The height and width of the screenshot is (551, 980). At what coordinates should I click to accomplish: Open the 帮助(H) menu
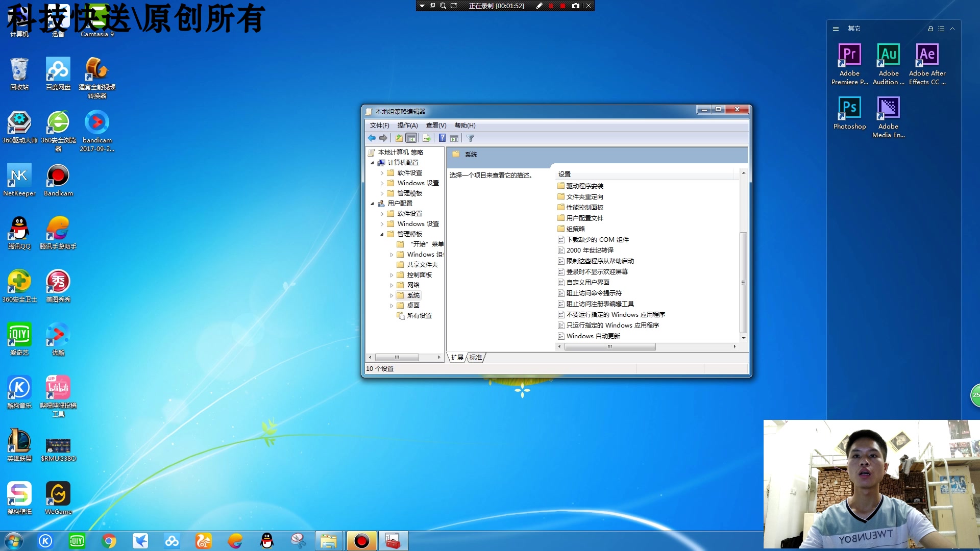point(465,126)
